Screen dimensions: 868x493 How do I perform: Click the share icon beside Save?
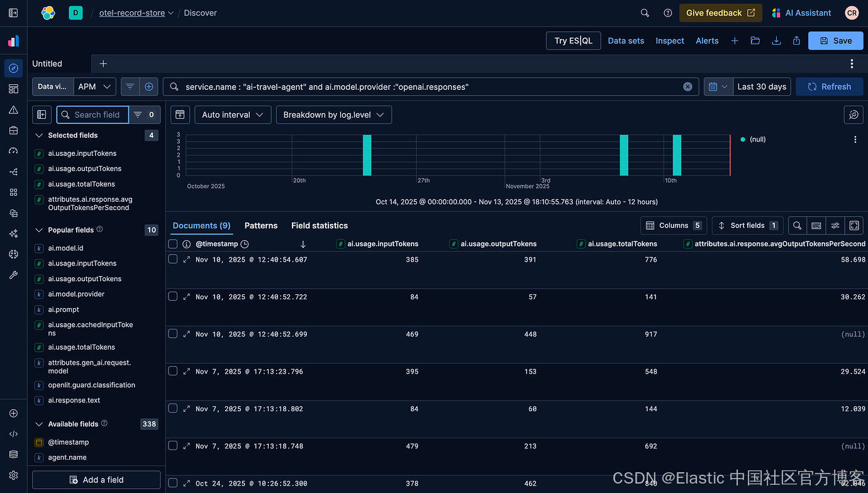point(796,40)
